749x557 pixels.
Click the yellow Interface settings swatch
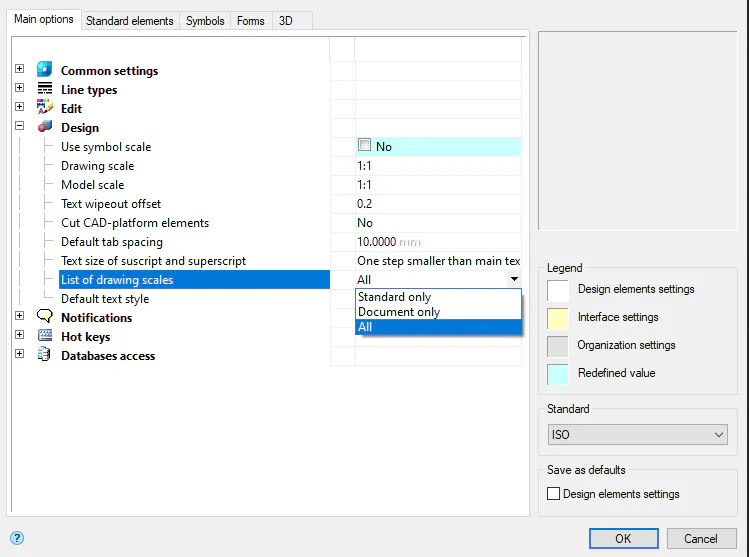click(x=558, y=318)
